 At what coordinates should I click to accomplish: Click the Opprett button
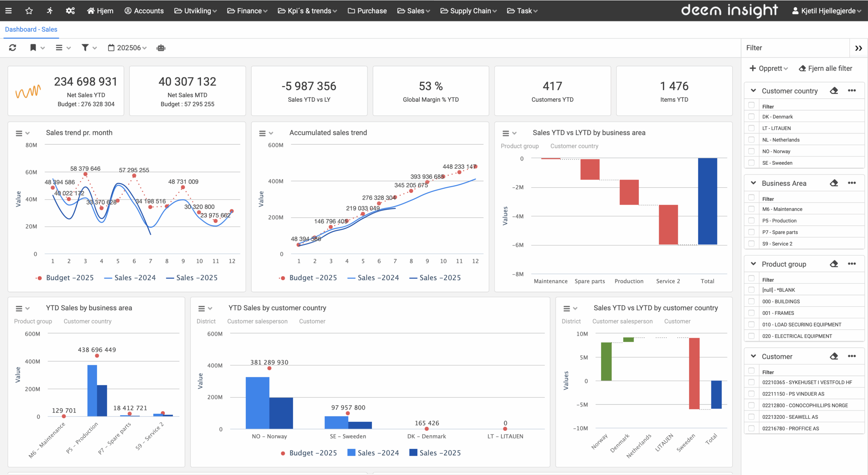pos(768,68)
